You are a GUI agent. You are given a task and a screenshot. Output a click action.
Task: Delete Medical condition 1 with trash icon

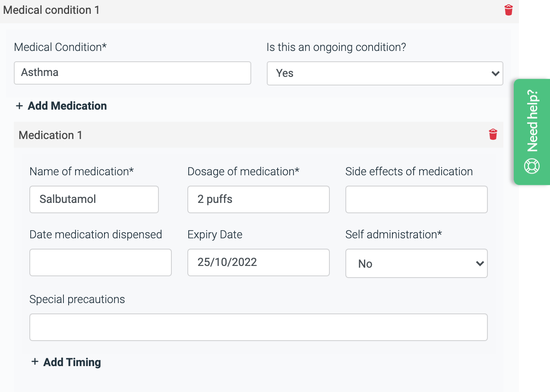(509, 10)
